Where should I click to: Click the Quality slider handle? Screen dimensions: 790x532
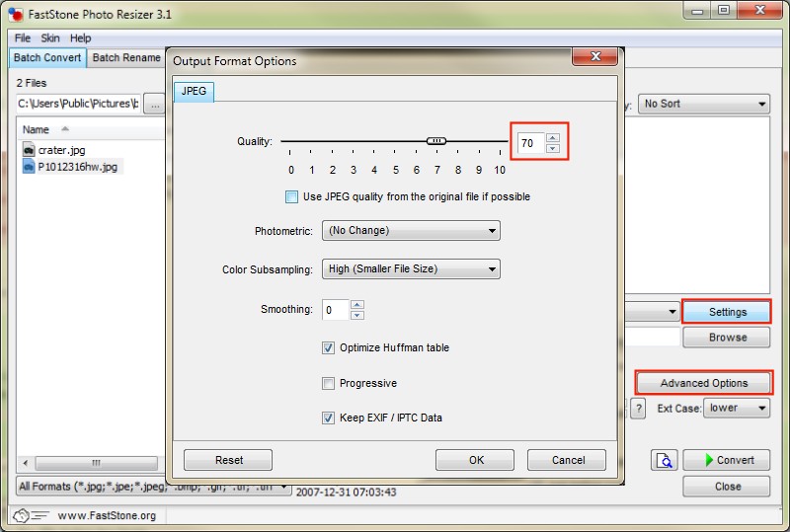(436, 141)
